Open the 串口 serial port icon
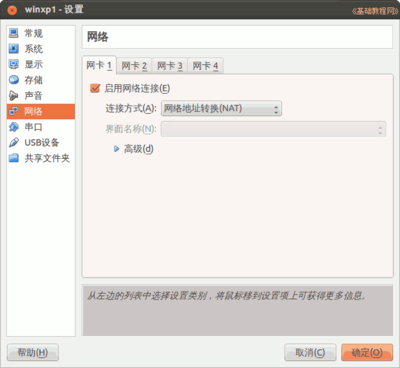400x368 pixels. pos(14,127)
